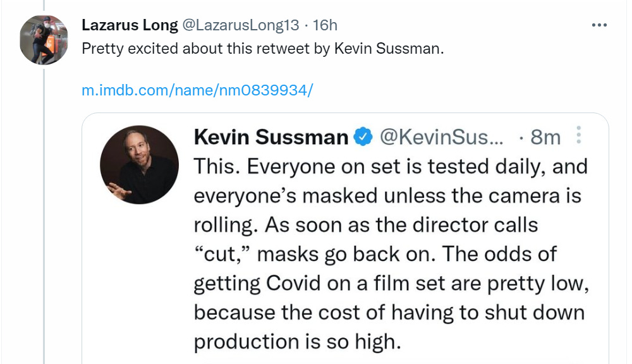Open the m.imdb.com/name/nm0839934/ link
This screenshot has height=364, width=632.
198,90
